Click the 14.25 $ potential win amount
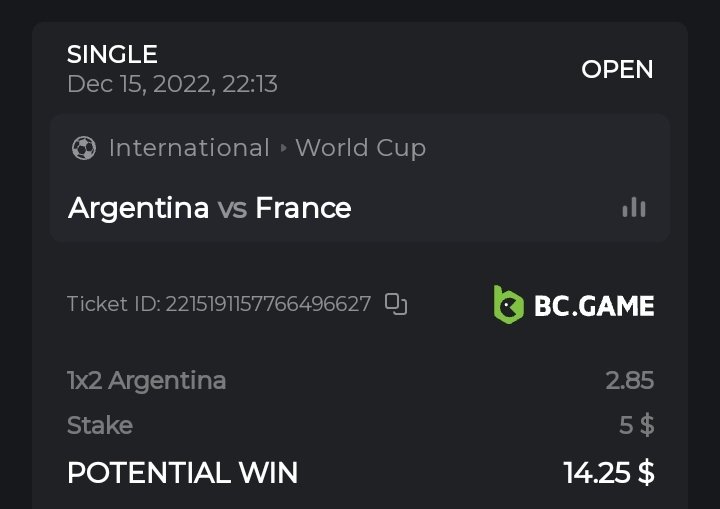 tap(609, 472)
